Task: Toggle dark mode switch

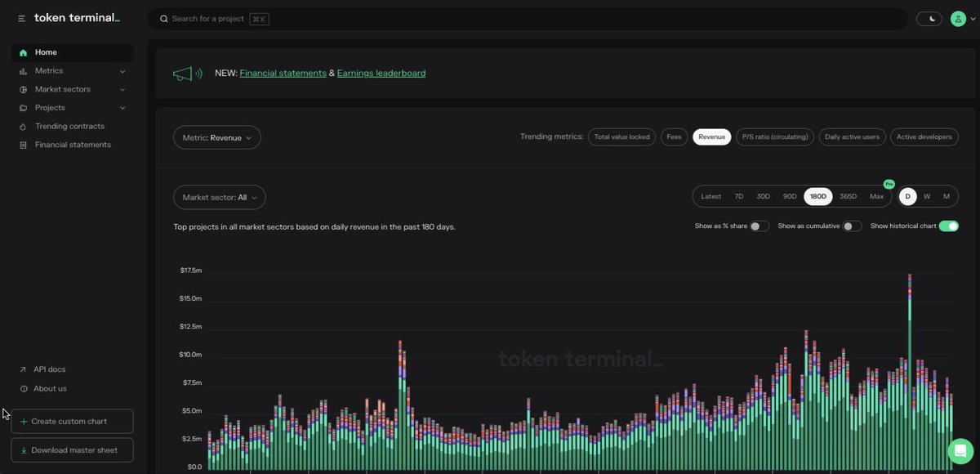Action: [x=929, y=19]
